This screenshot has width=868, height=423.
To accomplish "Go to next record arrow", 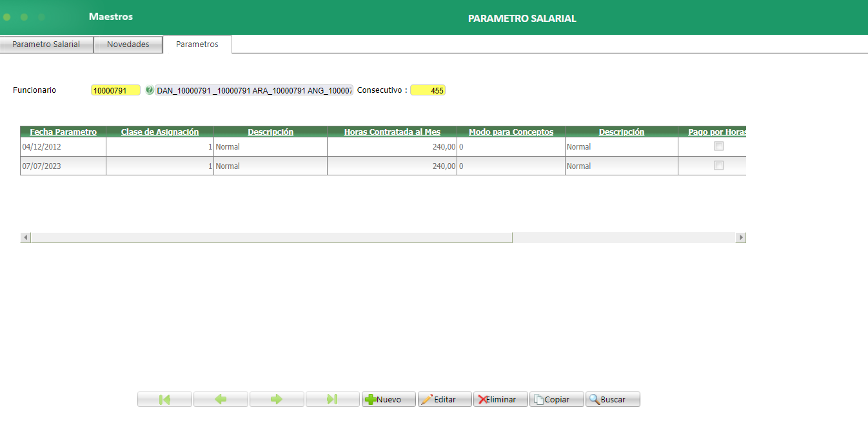I will [x=277, y=399].
